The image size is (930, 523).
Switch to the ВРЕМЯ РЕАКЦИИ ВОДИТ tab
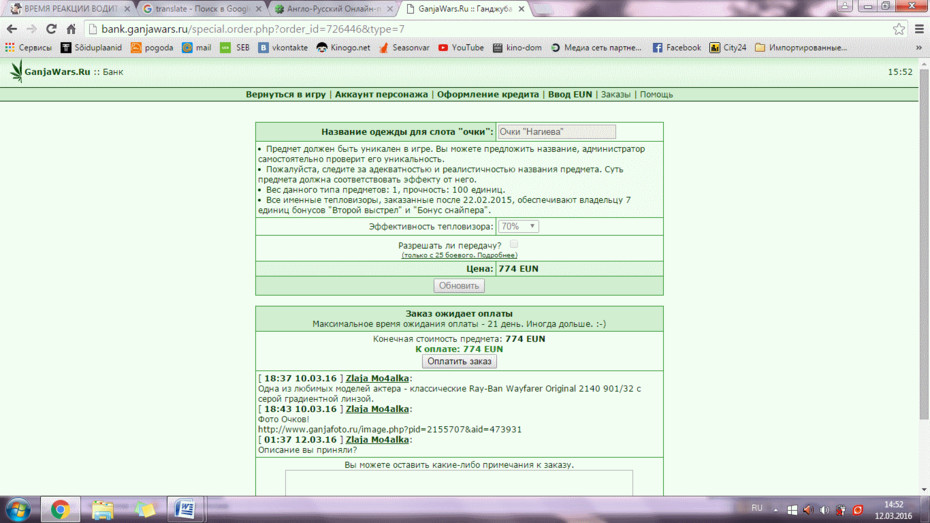69,9
